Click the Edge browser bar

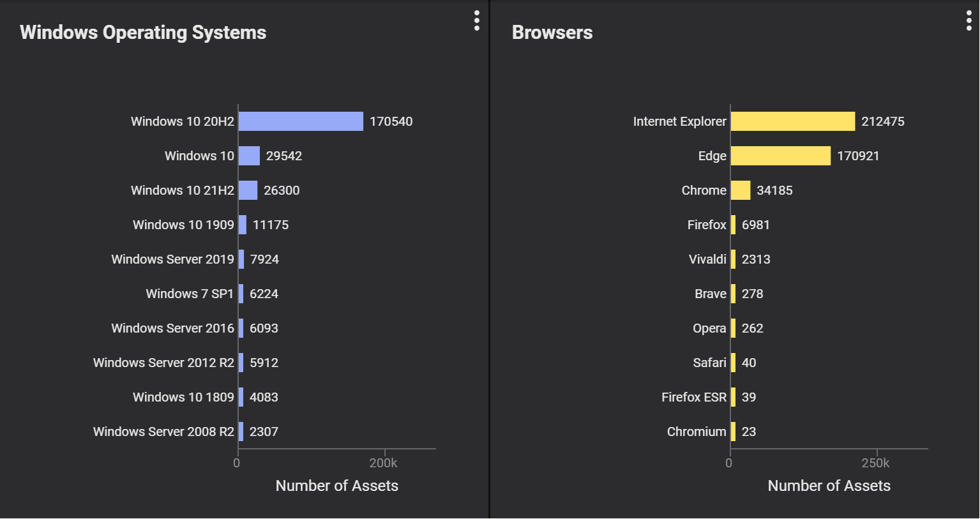click(x=780, y=156)
